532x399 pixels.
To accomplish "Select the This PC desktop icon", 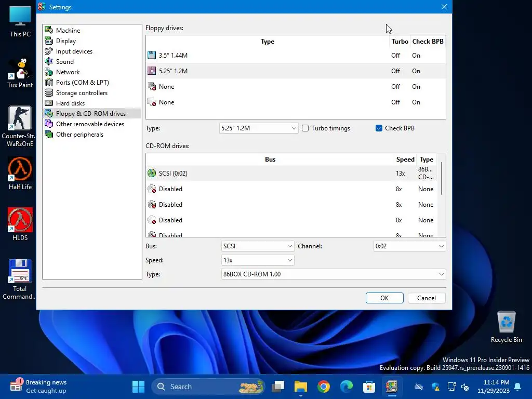I will tap(20, 22).
